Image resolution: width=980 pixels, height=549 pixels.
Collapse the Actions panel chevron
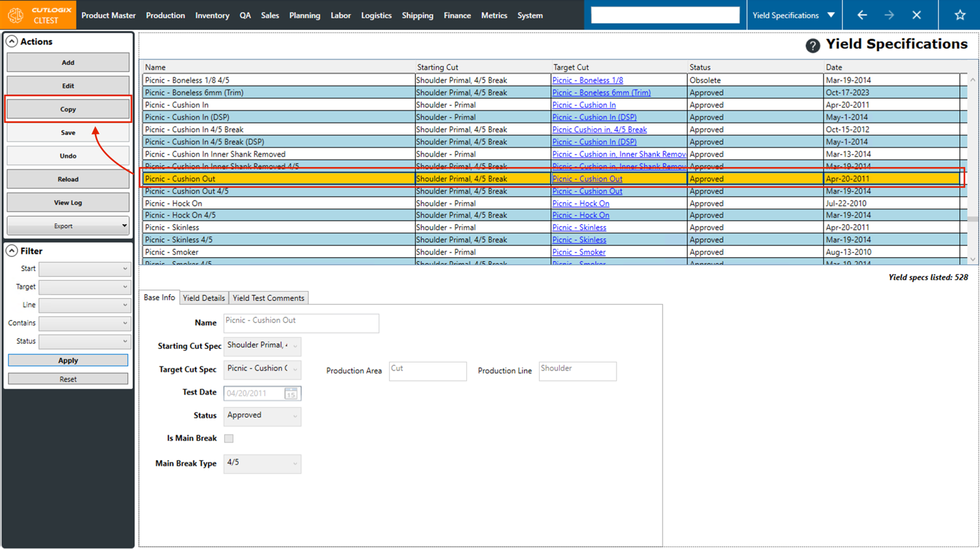(12, 42)
